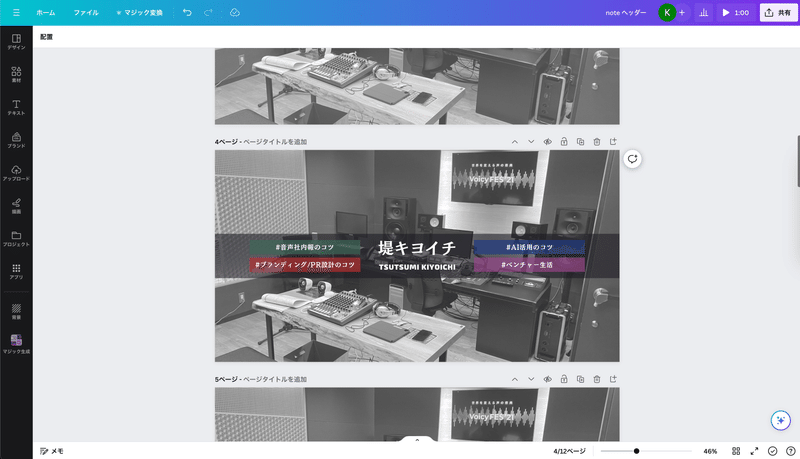Select the #ベンチャー生活 purple tag
800x459 pixels.
tap(530, 265)
